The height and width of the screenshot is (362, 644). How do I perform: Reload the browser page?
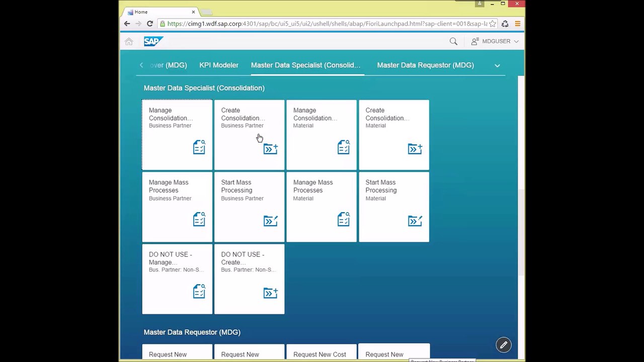point(149,24)
